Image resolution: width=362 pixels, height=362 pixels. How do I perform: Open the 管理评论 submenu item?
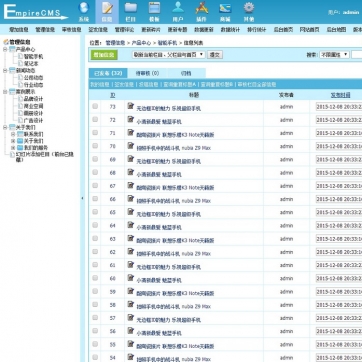124,29
